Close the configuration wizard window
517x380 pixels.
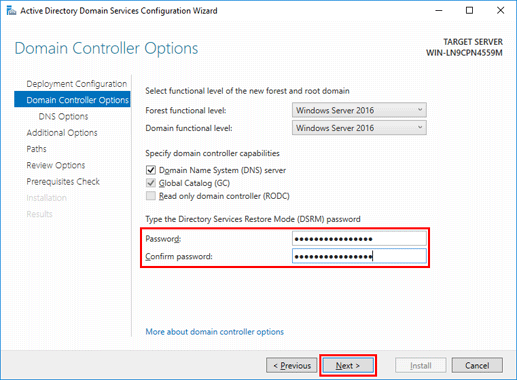point(500,11)
